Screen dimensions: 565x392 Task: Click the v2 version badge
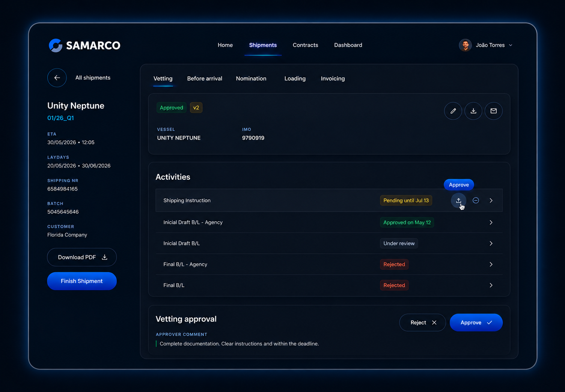[x=196, y=108]
